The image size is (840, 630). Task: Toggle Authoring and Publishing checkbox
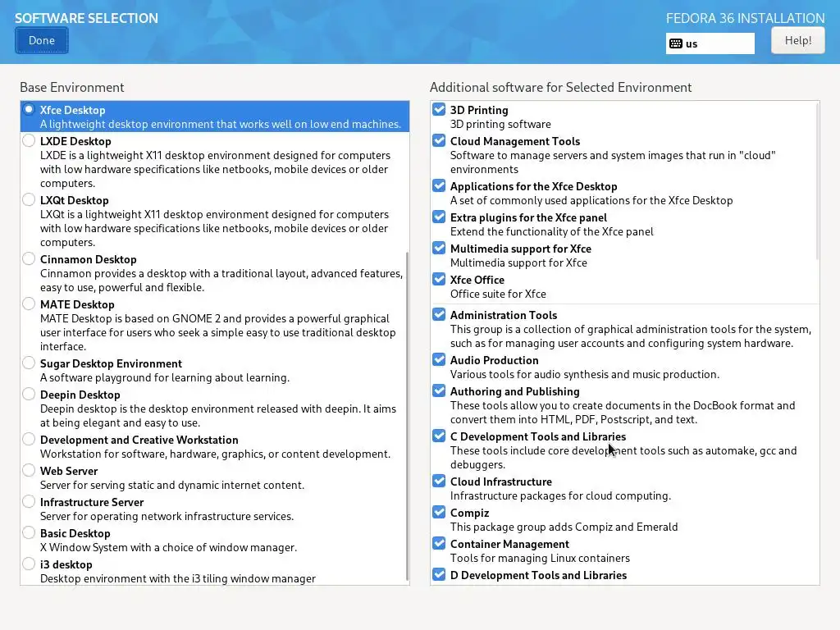pos(439,390)
